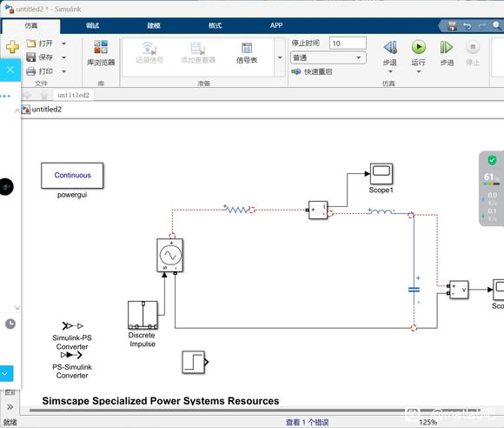This screenshot has height=428, width=504.
Task: Open file with 打开 button
Action: [x=39, y=43]
